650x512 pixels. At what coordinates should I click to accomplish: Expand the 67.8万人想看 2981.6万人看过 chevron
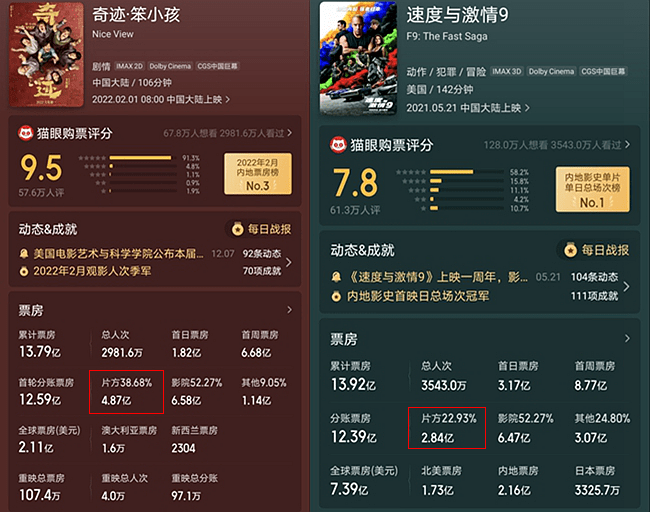coord(289,133)
